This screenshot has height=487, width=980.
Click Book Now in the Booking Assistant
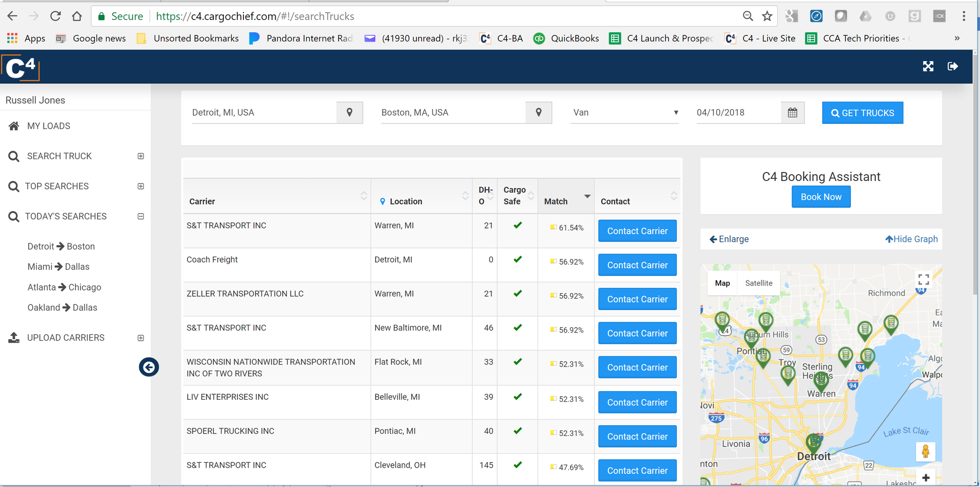[x=821, y=196]
